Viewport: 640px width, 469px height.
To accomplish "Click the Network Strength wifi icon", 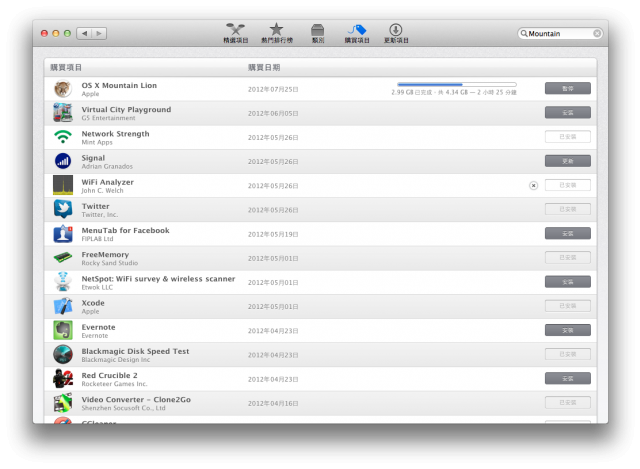I will (x=63, y=137).
